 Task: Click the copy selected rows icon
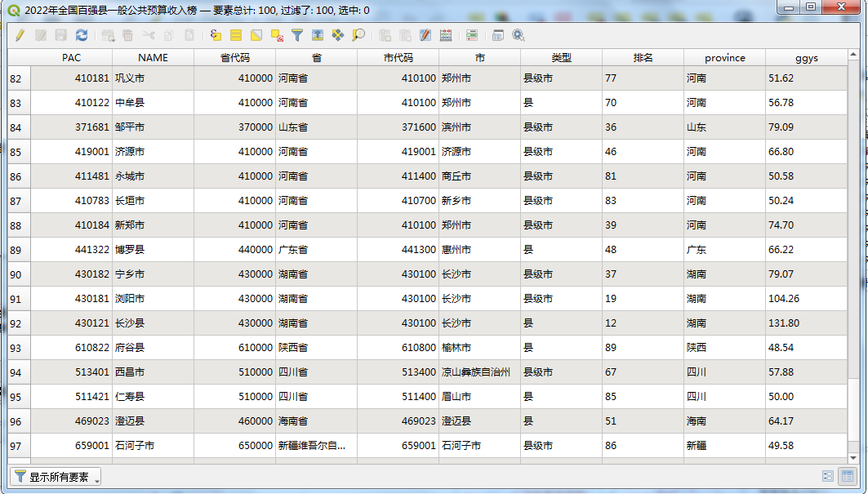(x=169, y=35)
